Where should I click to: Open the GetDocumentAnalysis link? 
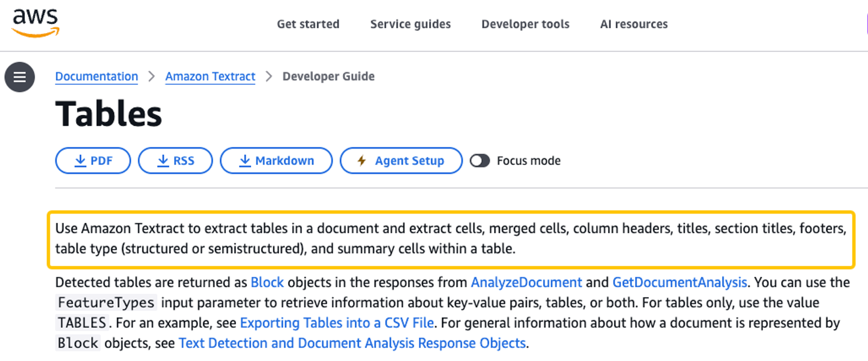point(680,282)
